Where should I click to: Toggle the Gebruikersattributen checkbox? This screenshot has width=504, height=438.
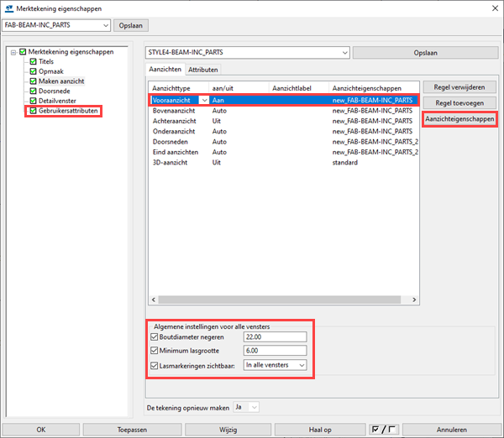[x=33, y=111]
